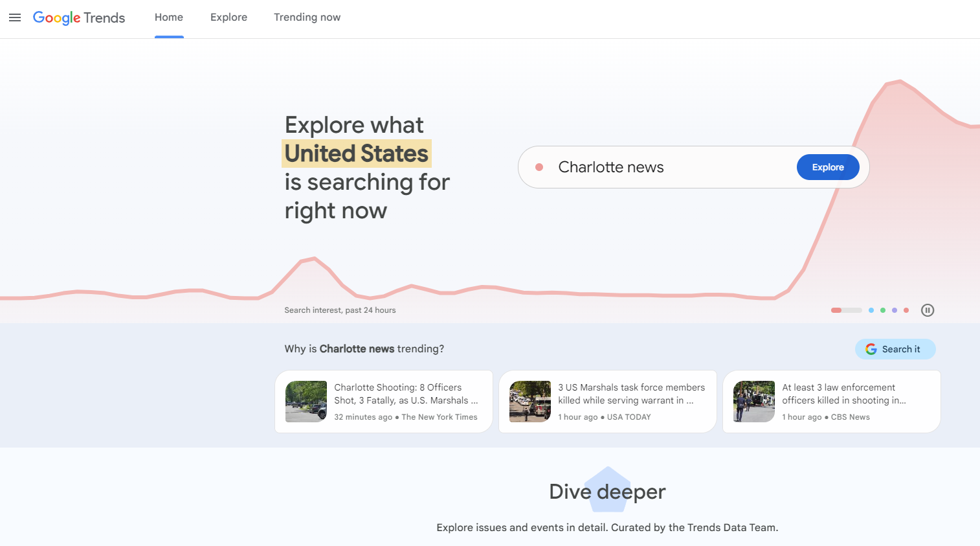Click the Google Trends logo
Viewport: 980px width, 546px height.
pos(79,17)
